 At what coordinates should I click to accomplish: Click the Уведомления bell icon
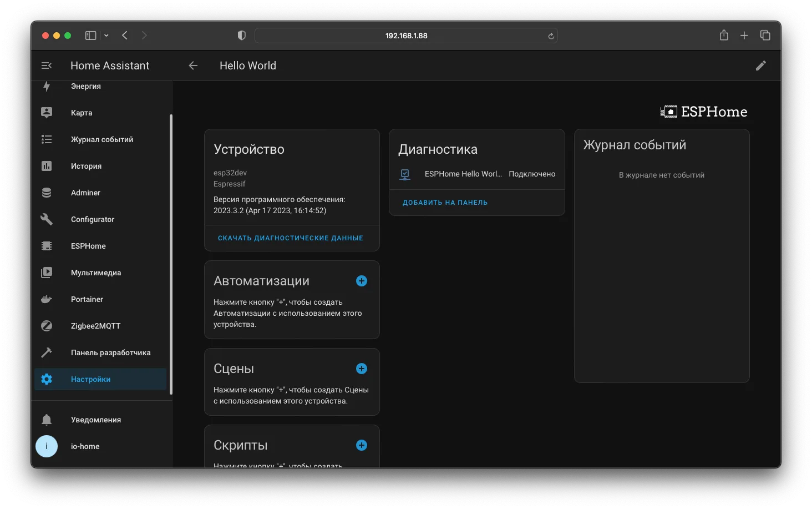47,420
